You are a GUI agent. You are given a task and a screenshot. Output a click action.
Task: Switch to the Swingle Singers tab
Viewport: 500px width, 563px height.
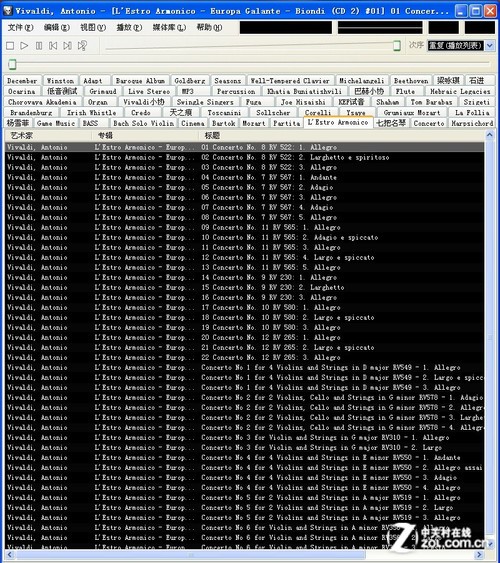tap(205, 102)
